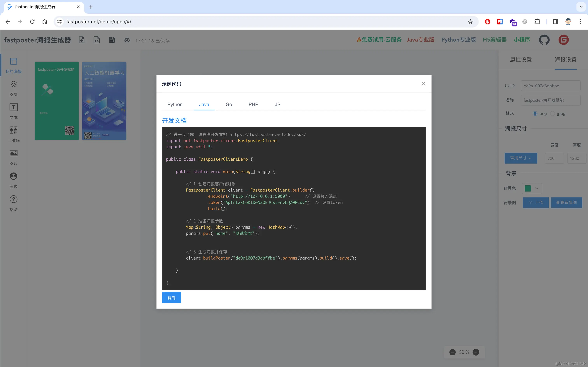
Task: Switch to the Go code tab
Action: pos(229,104)
